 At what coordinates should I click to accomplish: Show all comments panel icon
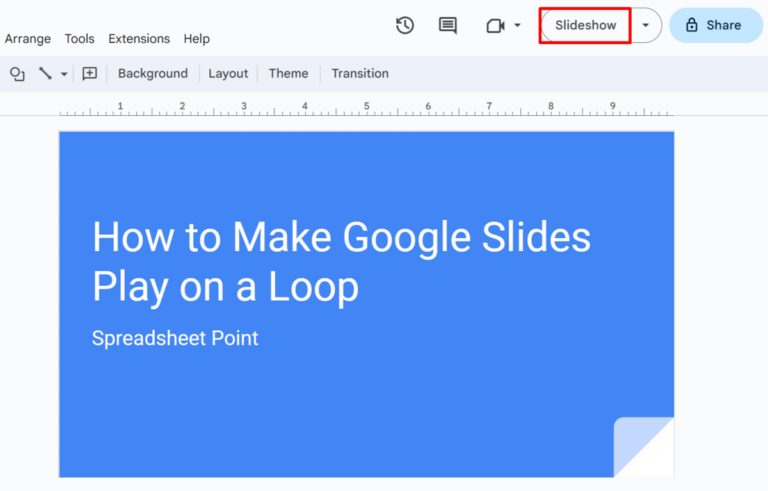tap(448, 25)
